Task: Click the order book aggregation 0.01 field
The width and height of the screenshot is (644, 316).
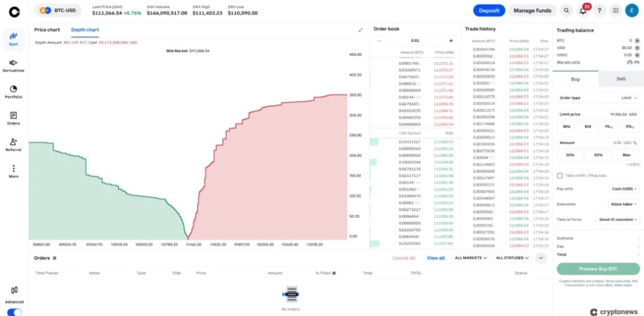Action: (415, 40)
